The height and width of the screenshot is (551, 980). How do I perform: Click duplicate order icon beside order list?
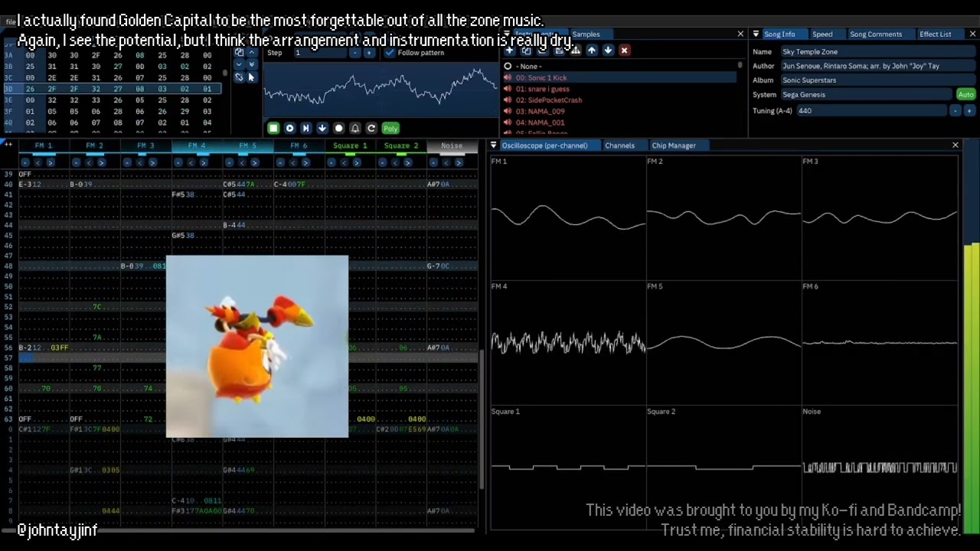(239, 52)
